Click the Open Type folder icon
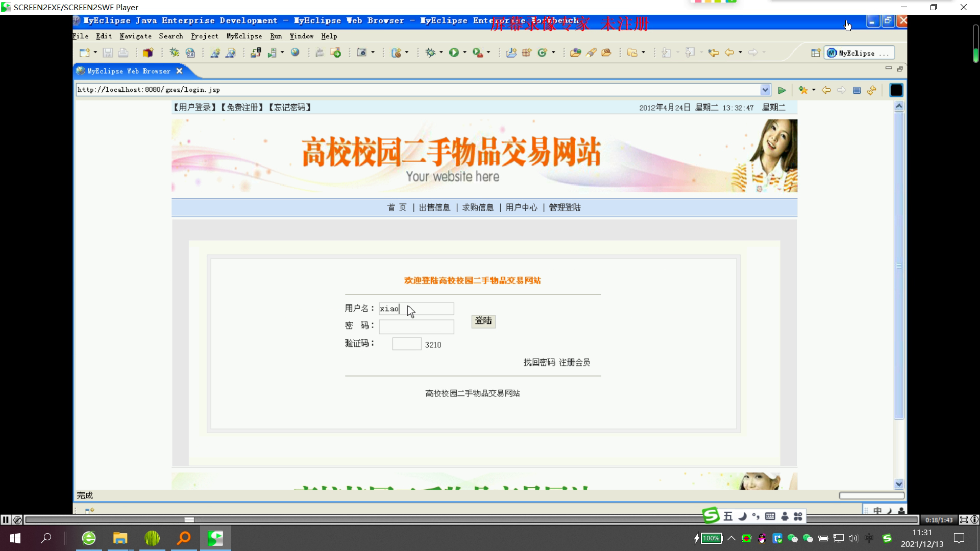Image resolution: width=980 pixels, height=551 pixels. [575, 53]
